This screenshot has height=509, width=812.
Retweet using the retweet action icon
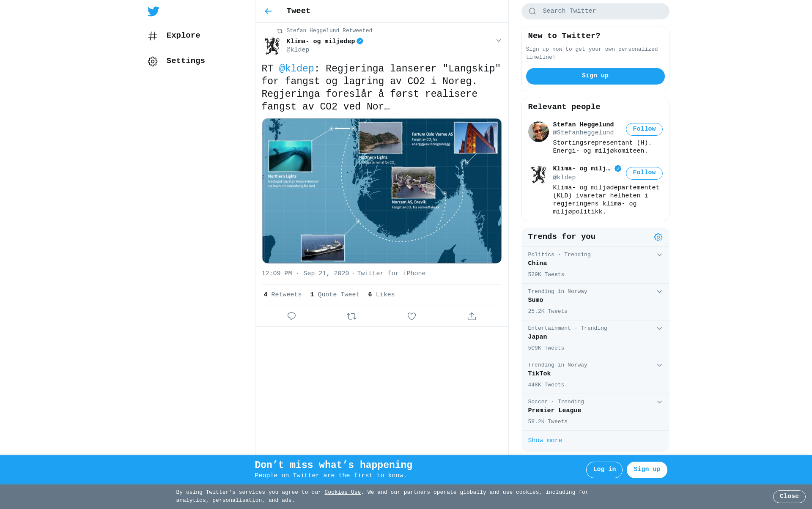click(351, 316)
